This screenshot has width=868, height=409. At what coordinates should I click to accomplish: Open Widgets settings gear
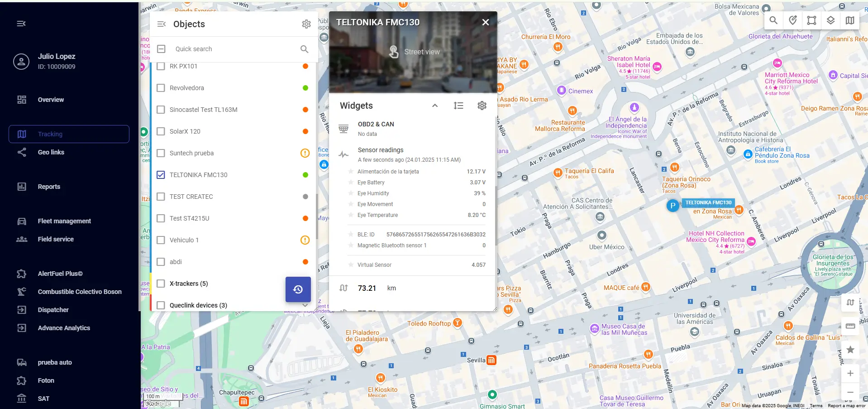[x=482, y=106]
